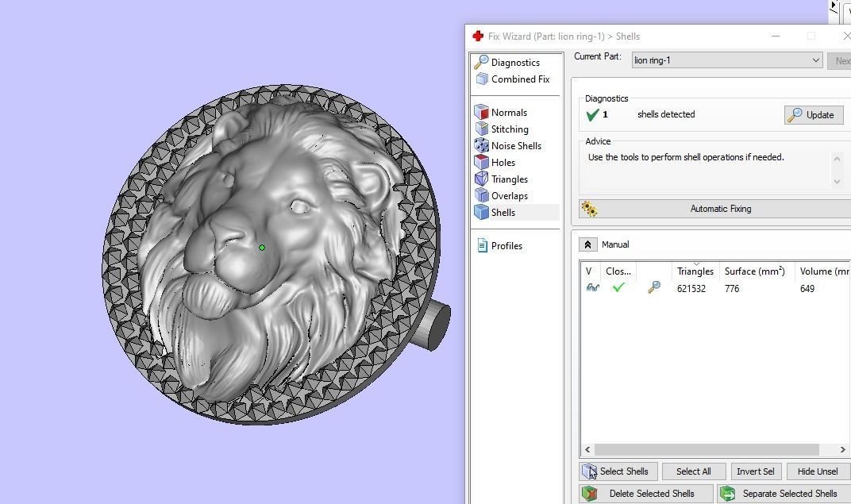Minimize the Fix Wizard window
The width and height of the screenshot is (851, 504).
pyautogui.click(x=776, y=37)
